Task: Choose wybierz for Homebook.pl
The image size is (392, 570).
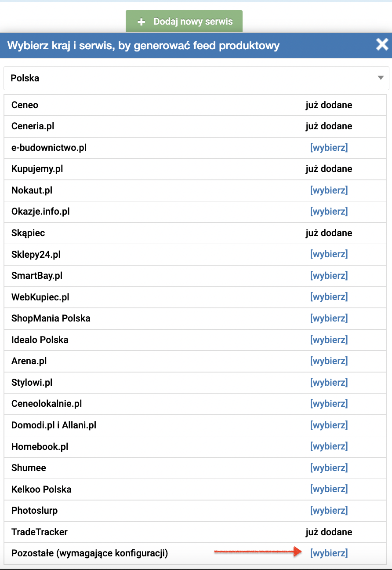Action: click(329, 446)
